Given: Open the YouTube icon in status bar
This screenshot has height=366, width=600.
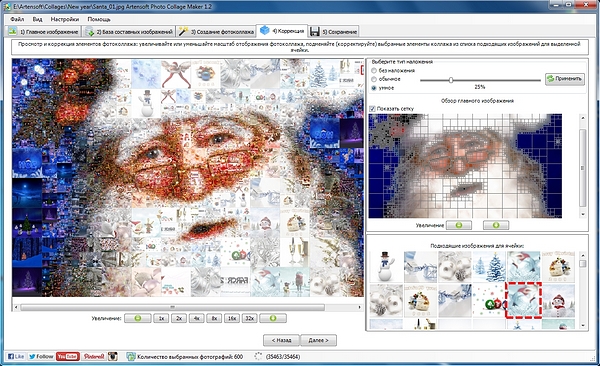Looking at the screenshot, I should 68,356.
